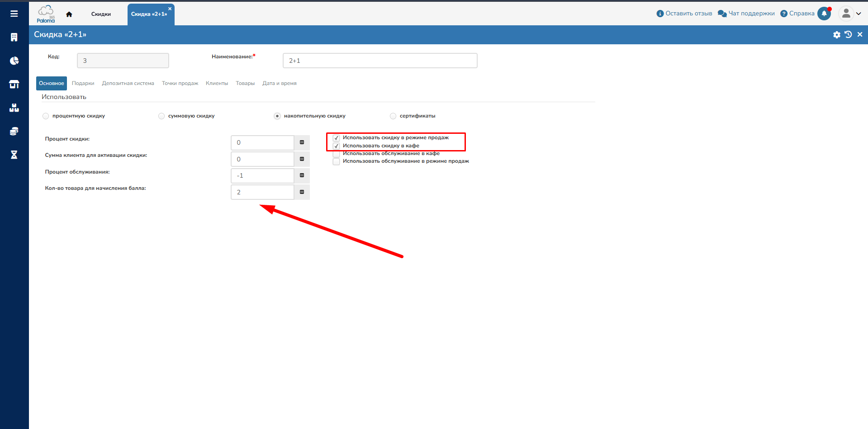Screen dimensions: 868x429
Task: Uncheck Использовать скидку в режиме продаж
Action: (337, 138)
